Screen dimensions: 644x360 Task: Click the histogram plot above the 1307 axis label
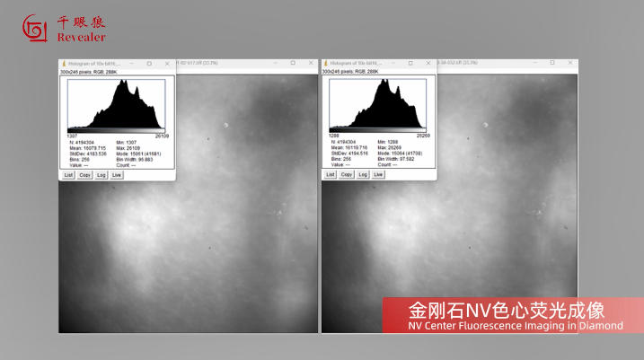pyautogui.click(x=116, y=104)
